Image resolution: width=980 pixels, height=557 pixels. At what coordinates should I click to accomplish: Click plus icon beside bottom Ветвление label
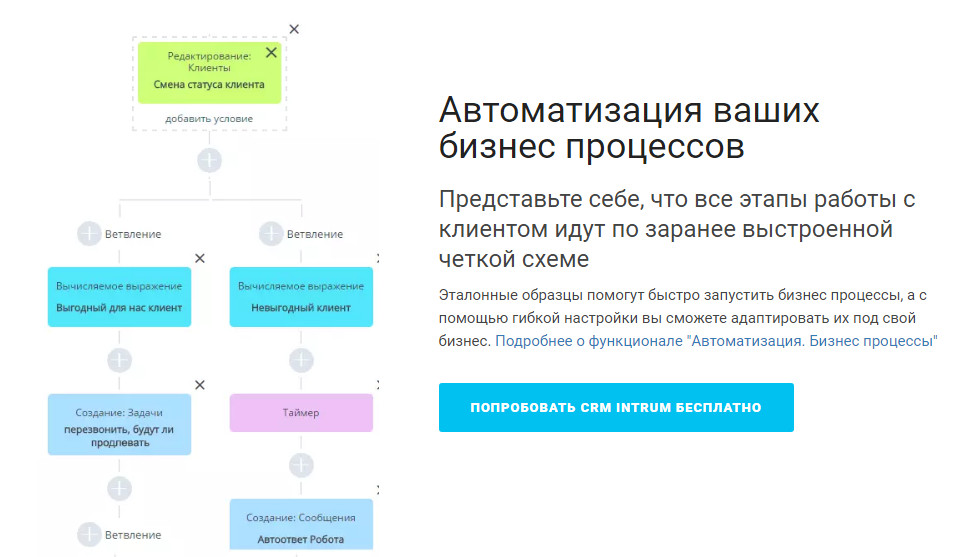(90, 533)
